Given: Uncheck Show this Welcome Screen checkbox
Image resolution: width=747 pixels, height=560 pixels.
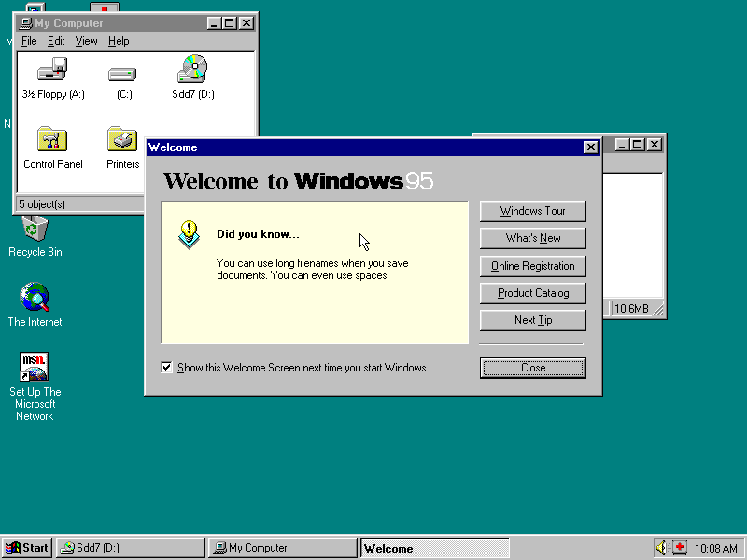Looking at the screenshot, I should [x=166, y=367].
